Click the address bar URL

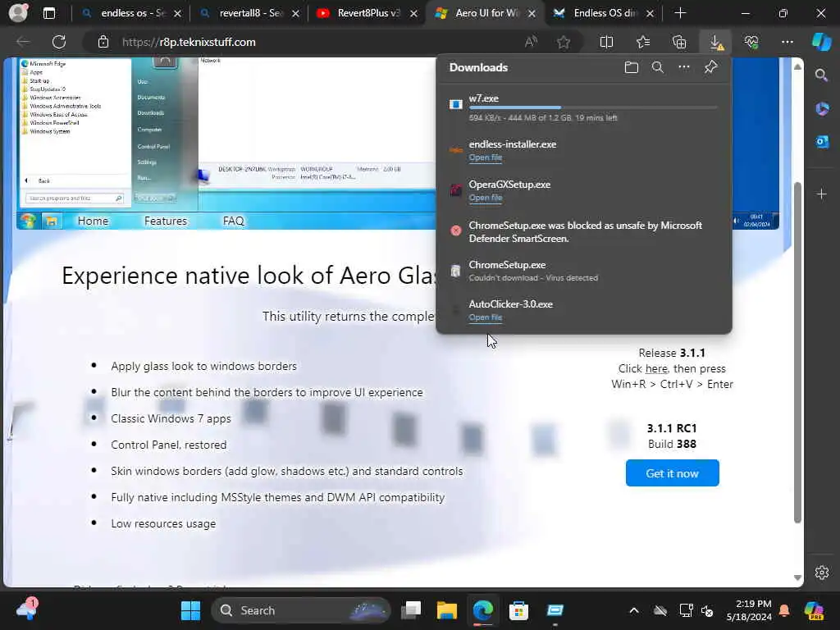(189, 42)
